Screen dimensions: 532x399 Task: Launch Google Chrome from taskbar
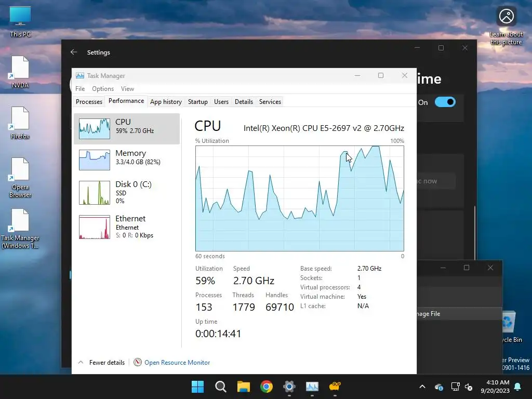[267, 387]
